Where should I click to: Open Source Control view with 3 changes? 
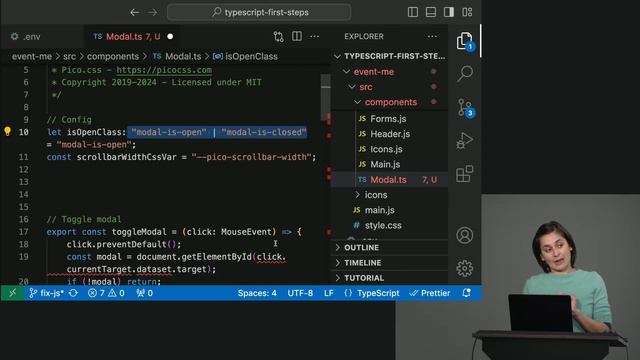point(464,108)
